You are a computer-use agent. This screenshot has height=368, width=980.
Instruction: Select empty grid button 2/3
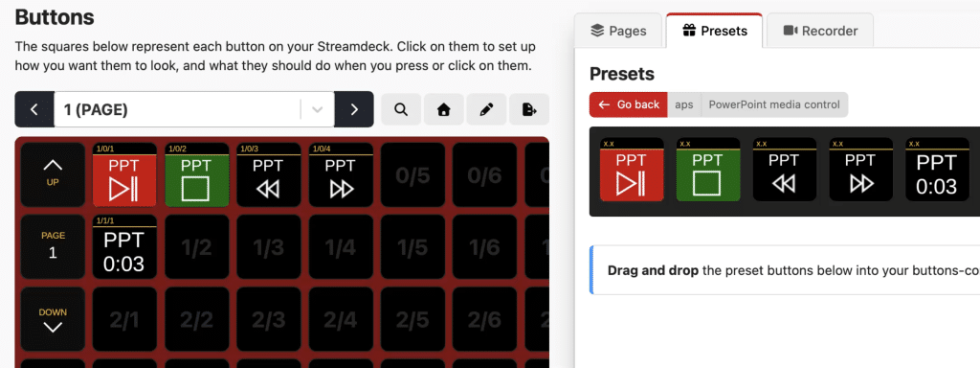[x=268, y=318]
